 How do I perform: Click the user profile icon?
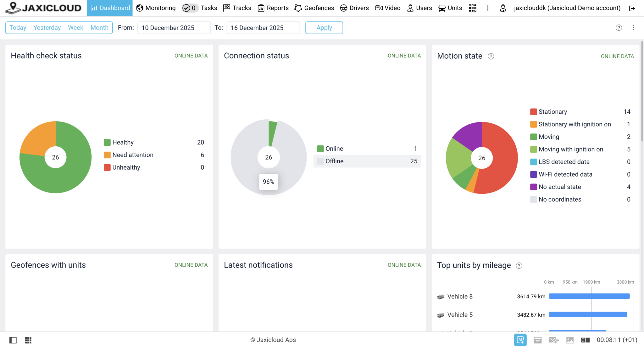pyautogui.click(x=503, y=8)
